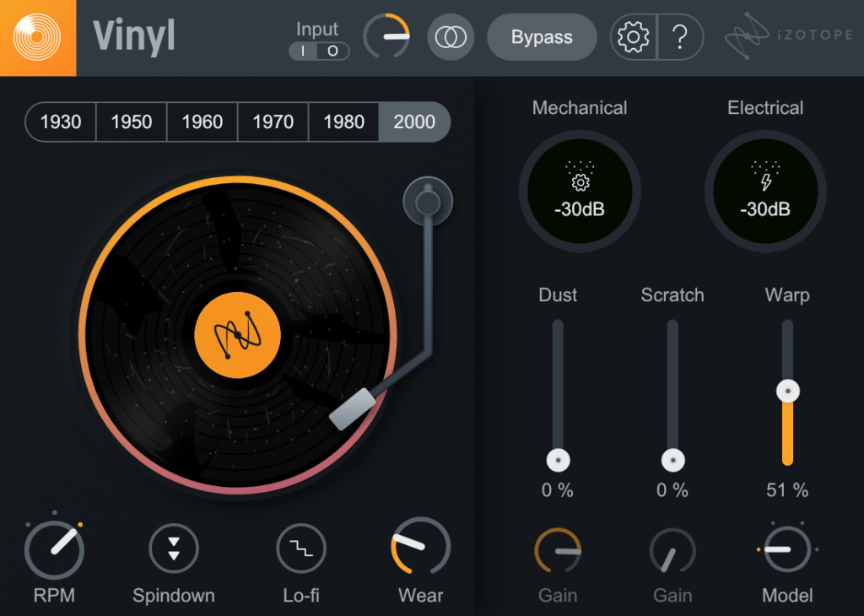Click the stereo width circles icon

[451, 37]
